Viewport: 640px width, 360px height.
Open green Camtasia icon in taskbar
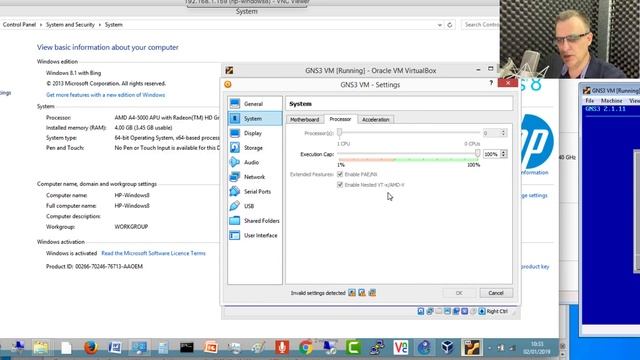pyautogui.click(x=353, y=347)
